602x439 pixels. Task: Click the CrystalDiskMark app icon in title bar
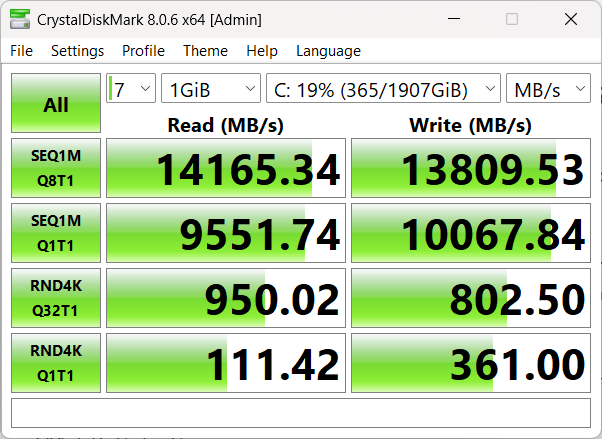[x=20, y=19]
